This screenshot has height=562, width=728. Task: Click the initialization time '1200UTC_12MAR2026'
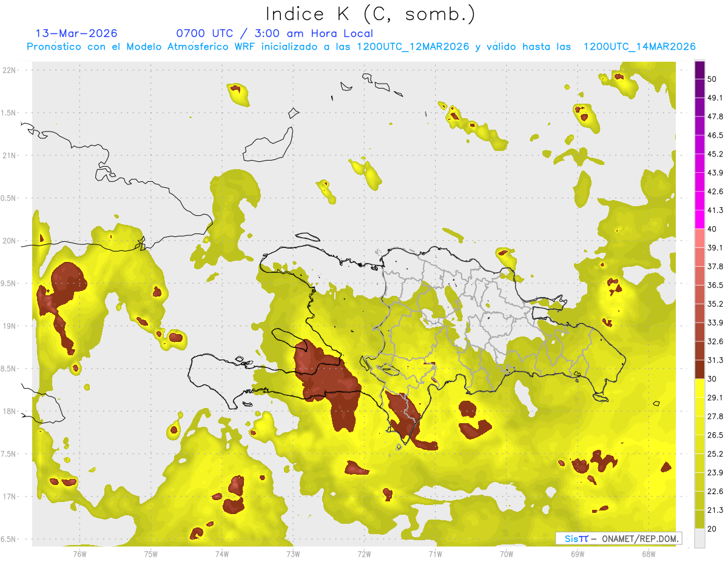[413, 47]
